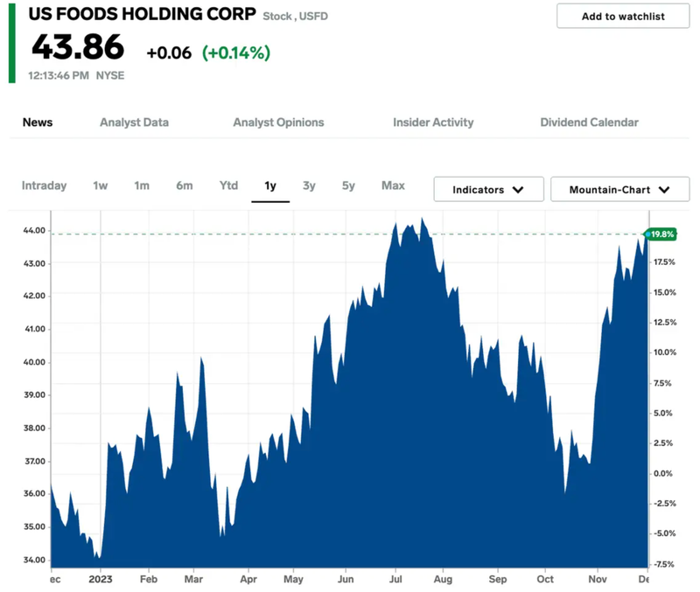Click the 'Stock , USFD' ticker label

tap(295, 17)
